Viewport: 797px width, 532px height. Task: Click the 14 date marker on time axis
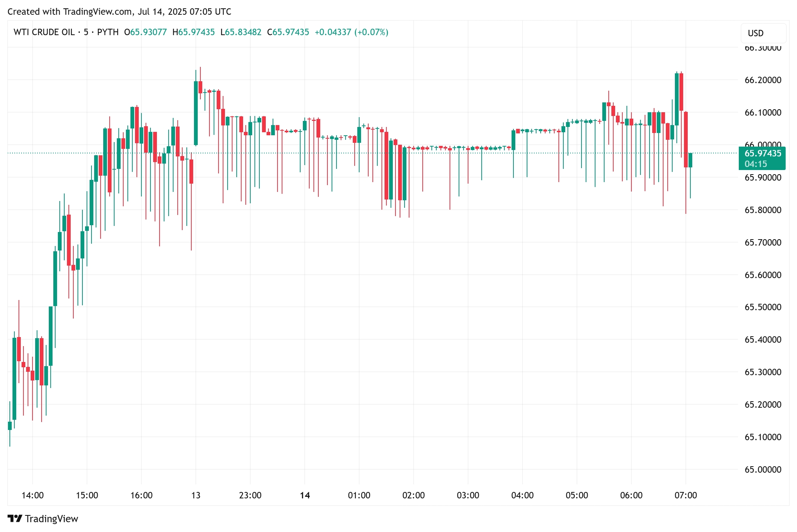click(305, 495)
